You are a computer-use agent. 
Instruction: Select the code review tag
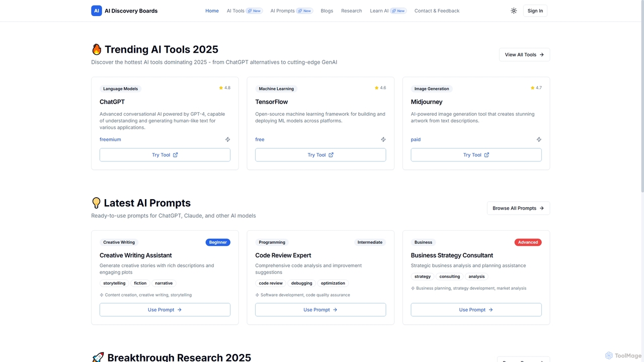(x=271, y=284)
